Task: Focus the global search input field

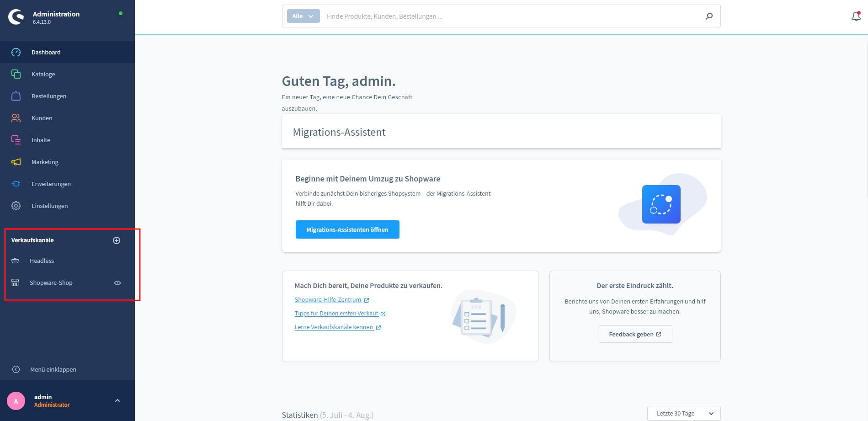Action: pyautogui.click(x=512, y=16)
